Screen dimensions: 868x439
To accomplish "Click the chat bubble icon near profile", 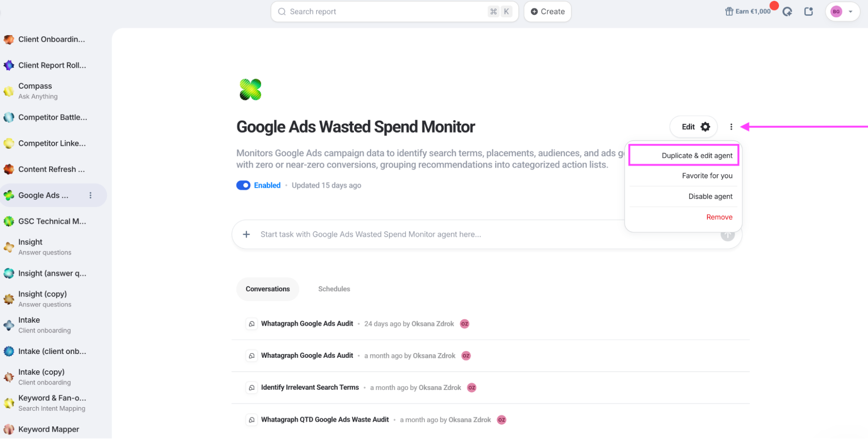I will [787, 12].
